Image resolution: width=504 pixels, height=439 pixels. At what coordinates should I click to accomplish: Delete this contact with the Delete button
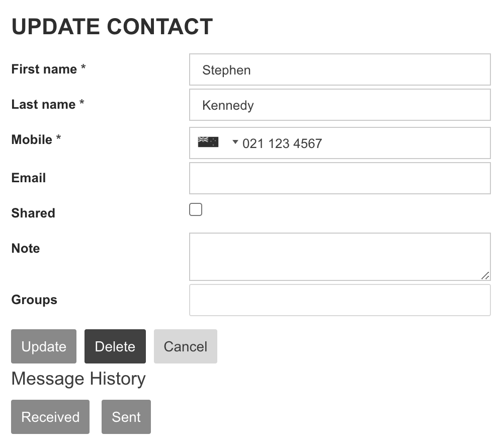(115, 346)
